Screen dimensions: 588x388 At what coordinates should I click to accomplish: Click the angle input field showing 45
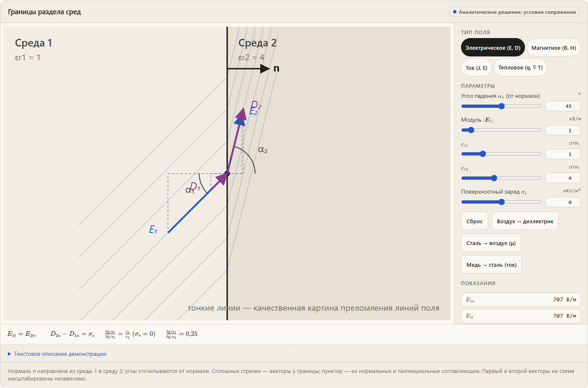tap(563, 106)
